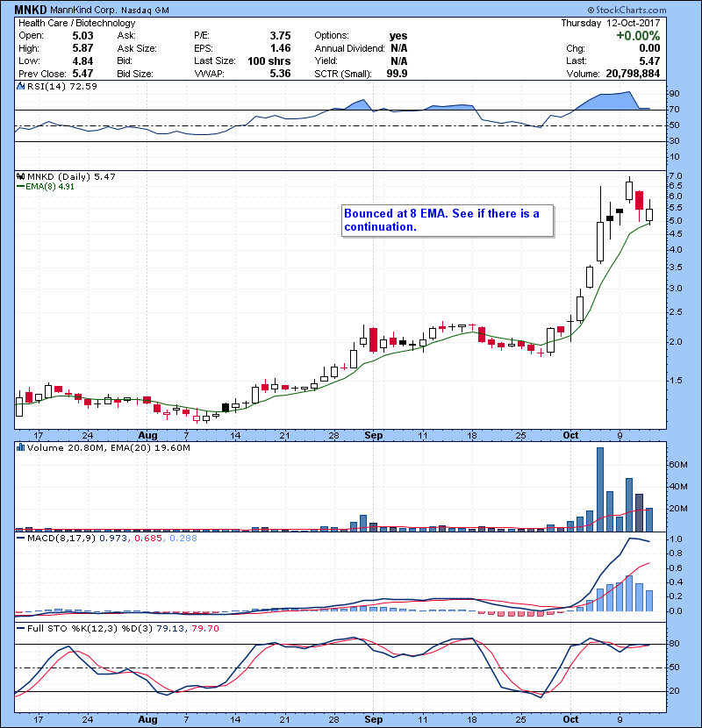Image resolution: width=702 pixels, height=728 pixels.
Task: Click the Volume value 20,798,884 in header
Action: click(633, 74)
